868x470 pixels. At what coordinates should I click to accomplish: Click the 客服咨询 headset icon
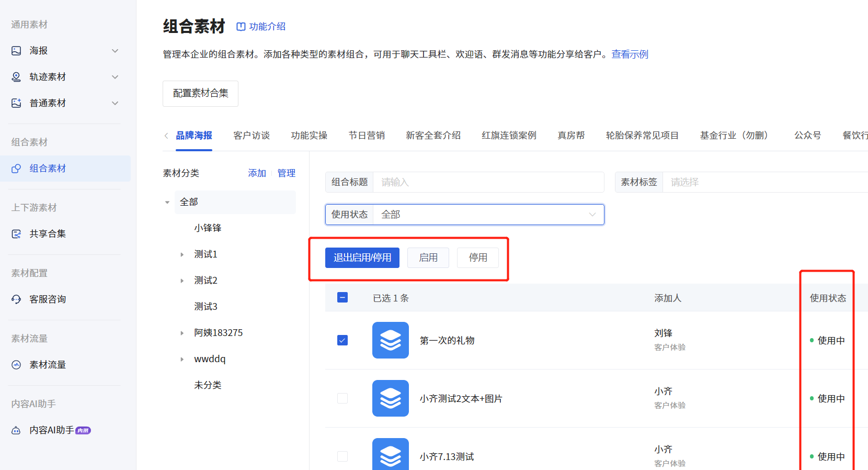click(16, 299)
